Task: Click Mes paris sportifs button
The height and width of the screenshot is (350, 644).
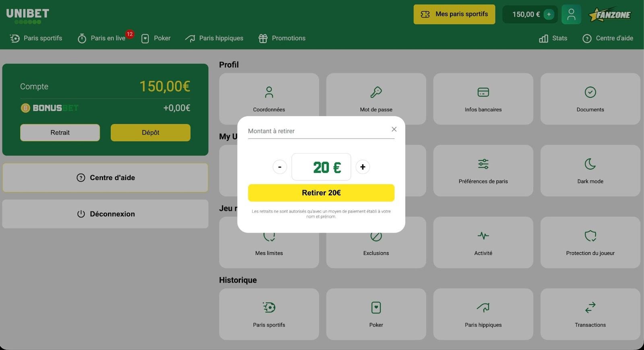Action: pos(454,14)
